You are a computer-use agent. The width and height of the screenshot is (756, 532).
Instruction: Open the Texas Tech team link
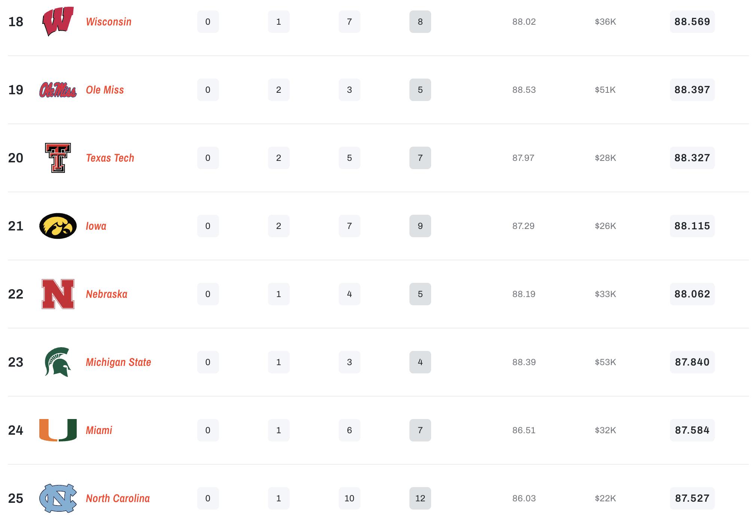pyautogui.click(x=110, y=158)
